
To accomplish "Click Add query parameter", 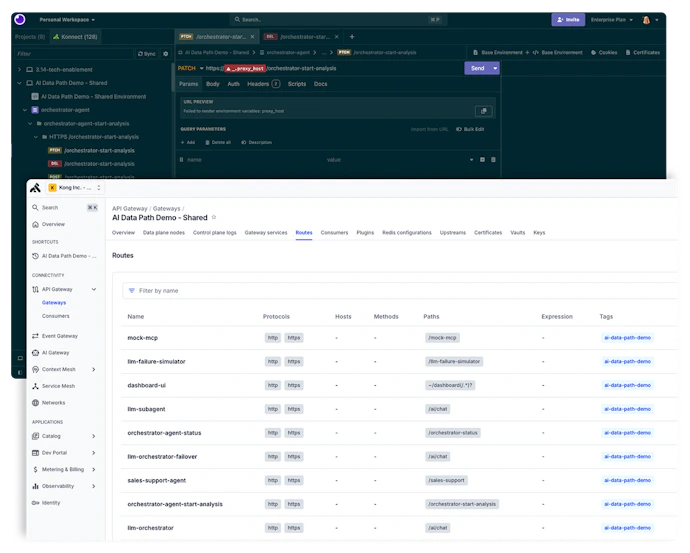I will tap(187, 143).
